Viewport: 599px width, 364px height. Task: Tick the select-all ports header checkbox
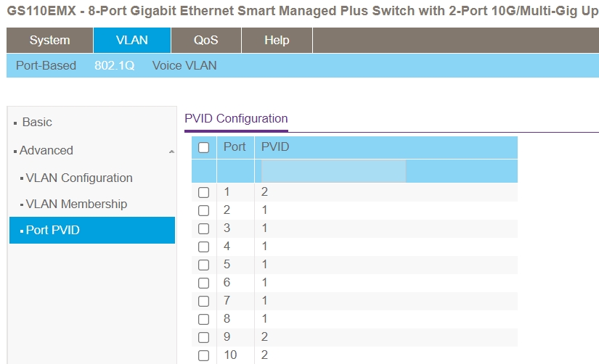pyautogui.click(x=204, y=147)
